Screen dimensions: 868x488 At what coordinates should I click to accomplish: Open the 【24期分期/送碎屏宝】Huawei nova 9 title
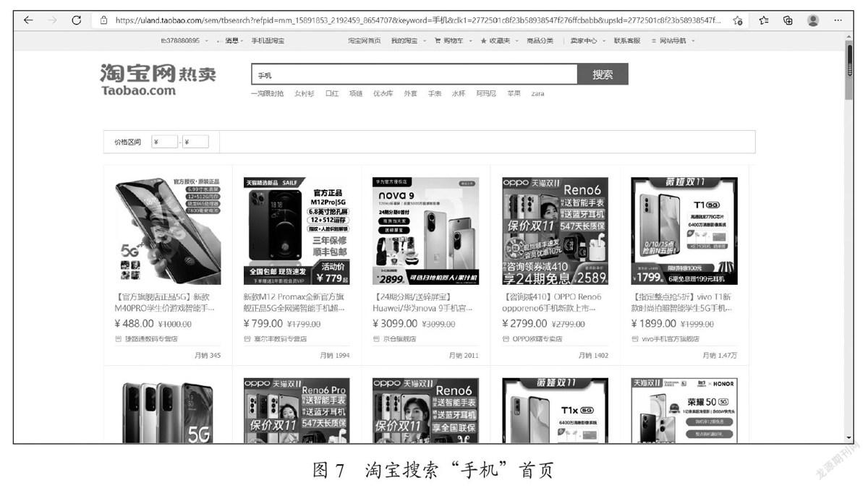tap(423, 302)
